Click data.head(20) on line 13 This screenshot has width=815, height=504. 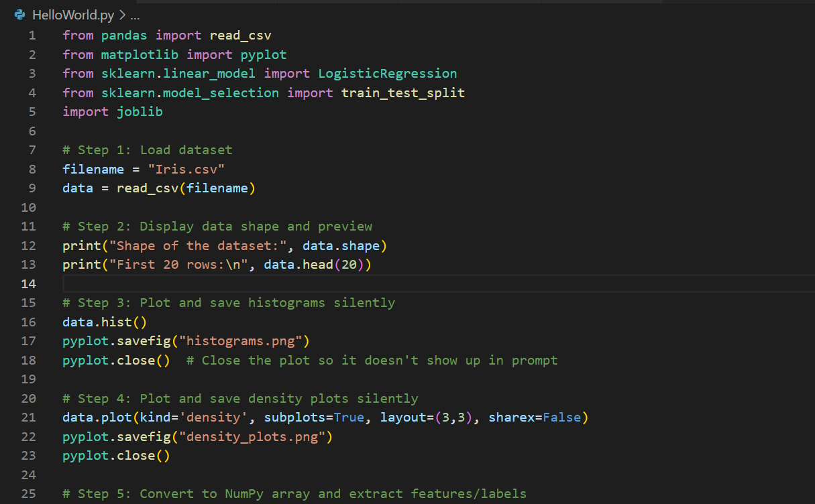pyautogui.click(x=314, y=265)
